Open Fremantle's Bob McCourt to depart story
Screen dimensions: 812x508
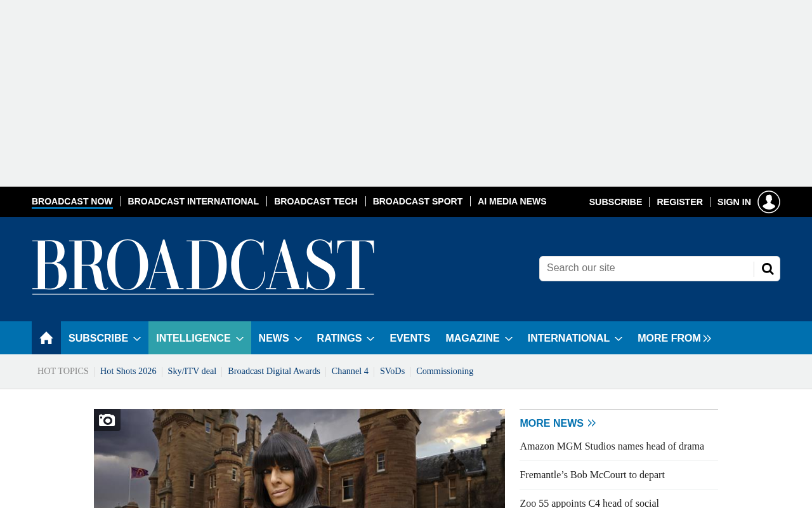[x=593, y=475]
